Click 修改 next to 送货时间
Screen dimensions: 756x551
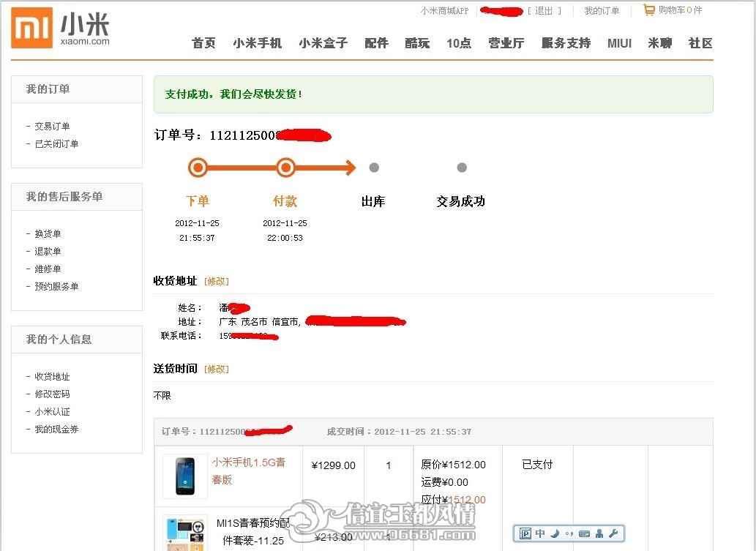(217, 369)
